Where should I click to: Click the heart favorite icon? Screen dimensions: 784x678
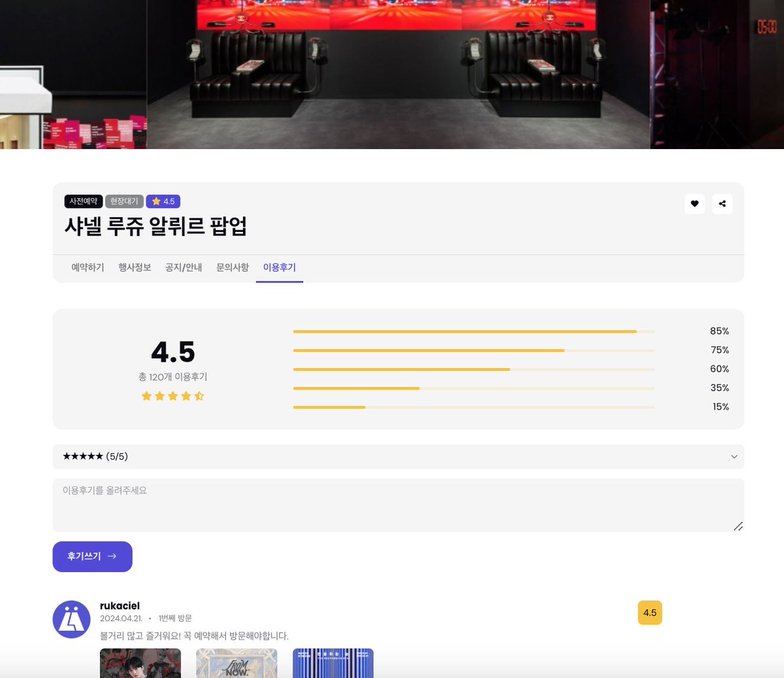tap(694, 204)
